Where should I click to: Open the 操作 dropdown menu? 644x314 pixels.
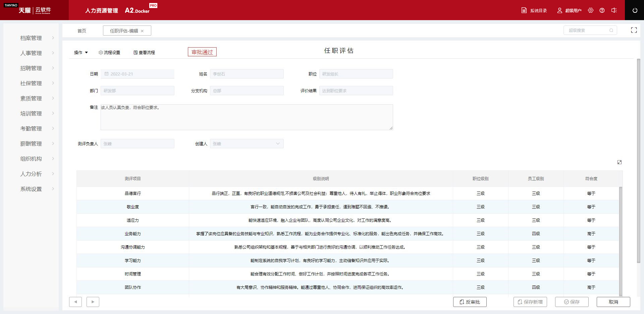[x=81, y=53]
